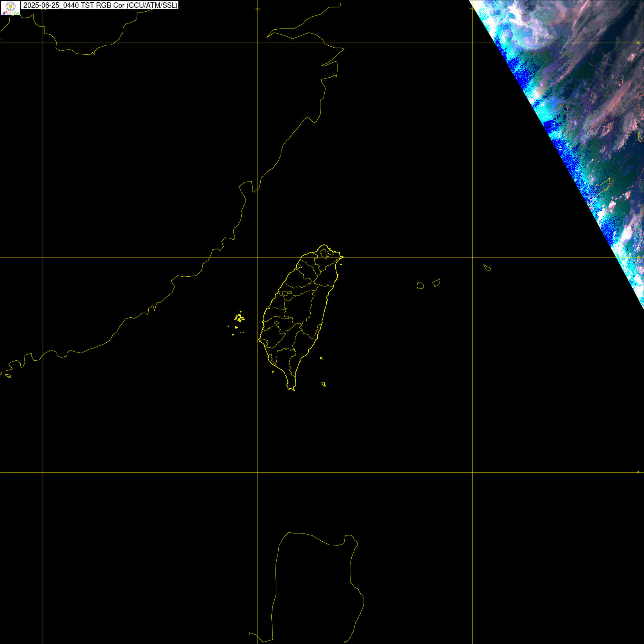
Task: Click the Severe Storm Lab logo
Action: (11, 8)
